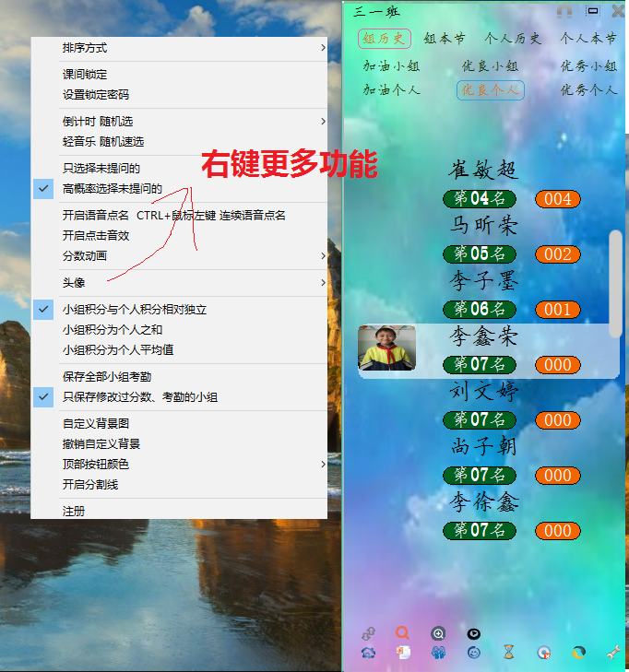Click the blue group people icon
629x672 pixels.
click(x=438, y=653)
